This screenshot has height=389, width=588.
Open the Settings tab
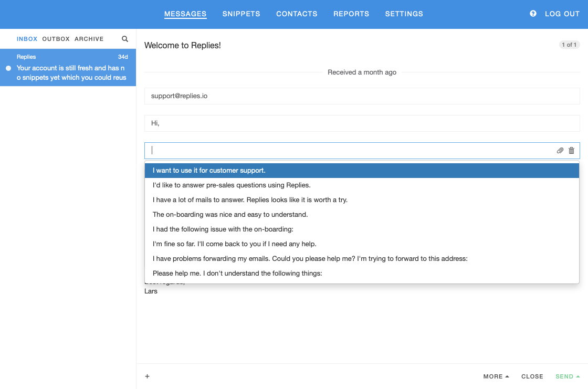click(404, 14)
